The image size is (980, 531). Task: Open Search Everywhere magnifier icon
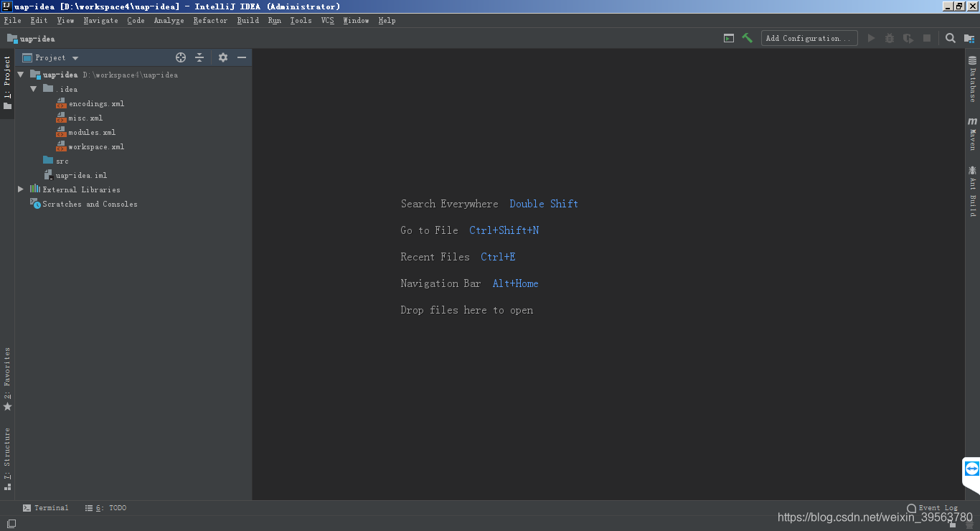click(951, 38)
